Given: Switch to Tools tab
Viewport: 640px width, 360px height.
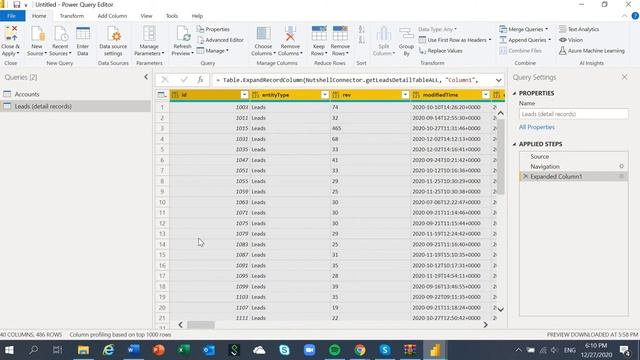Looking at the screenshot, I should 172,16.
